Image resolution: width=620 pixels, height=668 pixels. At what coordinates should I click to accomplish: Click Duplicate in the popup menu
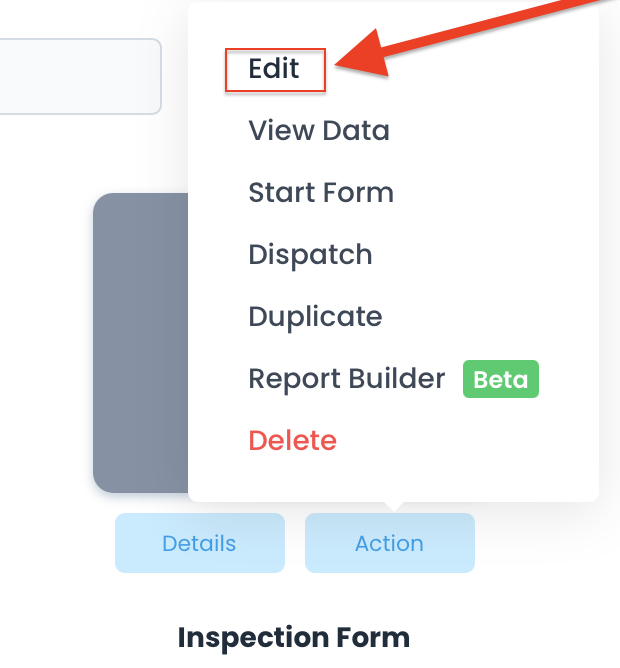[x=315, y=317]
